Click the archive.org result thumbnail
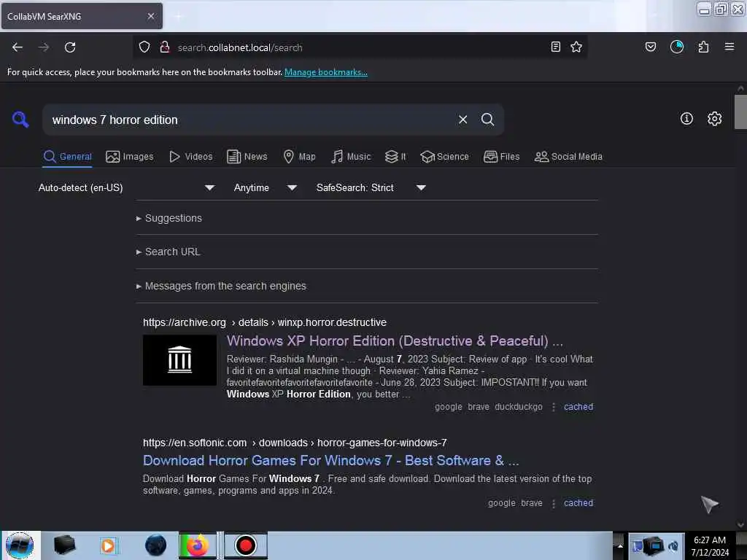 pyautogui.click(x=179, y=360)
